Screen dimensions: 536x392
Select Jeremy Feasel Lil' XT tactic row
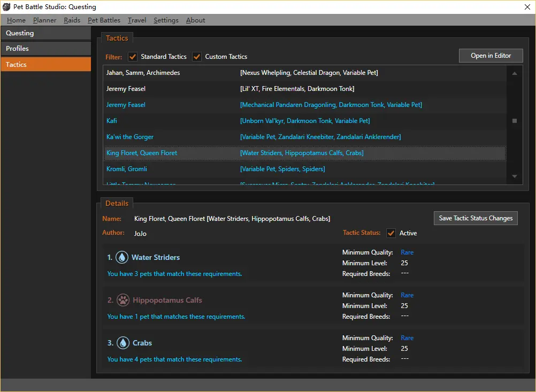304,89
